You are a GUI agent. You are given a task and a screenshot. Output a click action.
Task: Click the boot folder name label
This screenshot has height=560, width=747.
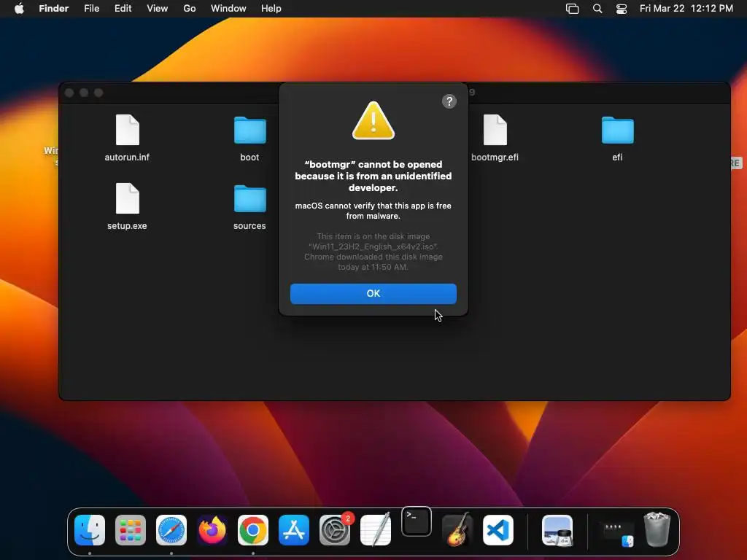click(x=249, y=157)
